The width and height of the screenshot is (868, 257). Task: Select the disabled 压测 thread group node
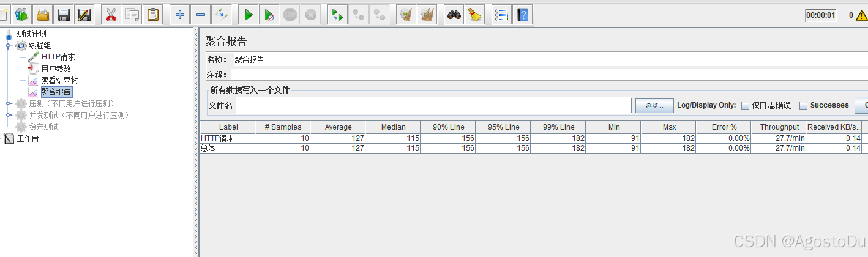coord(72,103)
